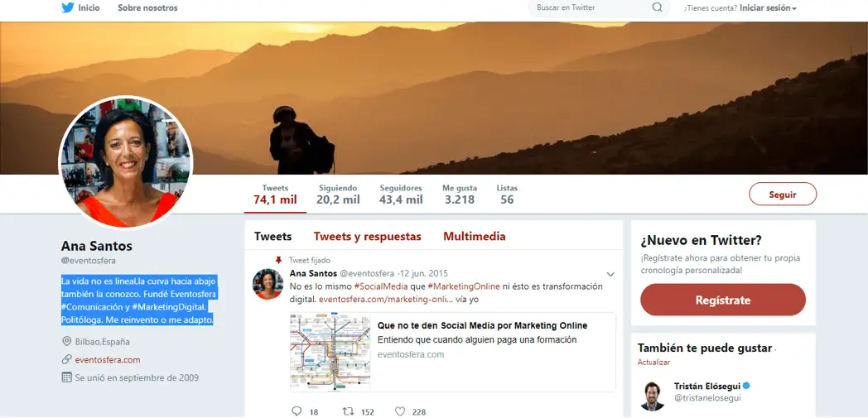This screenshot has height=418, width=868.
Task: Click the search magnifier icon
Action: pyautogui.click(x=657, y=7)
